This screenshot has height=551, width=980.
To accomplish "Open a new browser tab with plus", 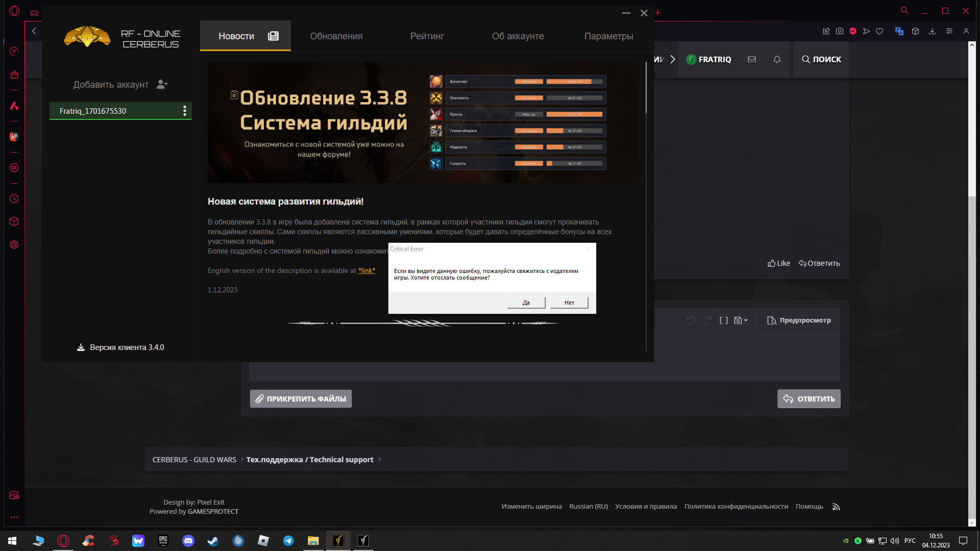I will coord(658,12).
